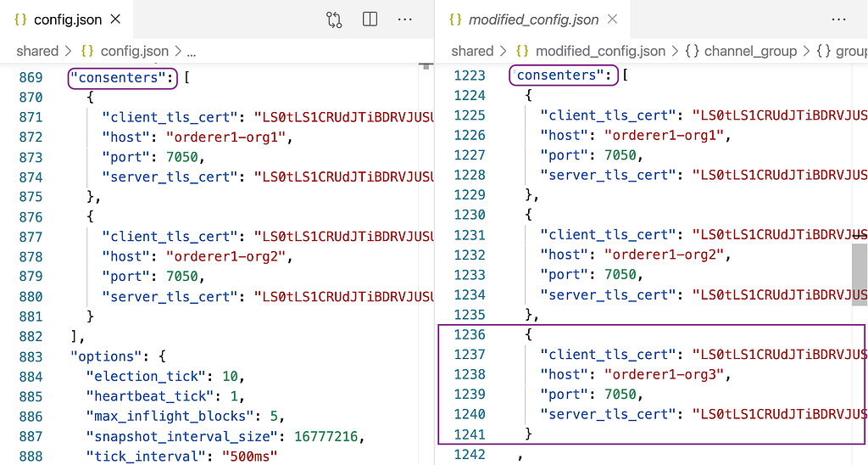Viewport: 868px width, 465px height.
Task: Click line number 1241 in right editor
Action: coord(470,434)
